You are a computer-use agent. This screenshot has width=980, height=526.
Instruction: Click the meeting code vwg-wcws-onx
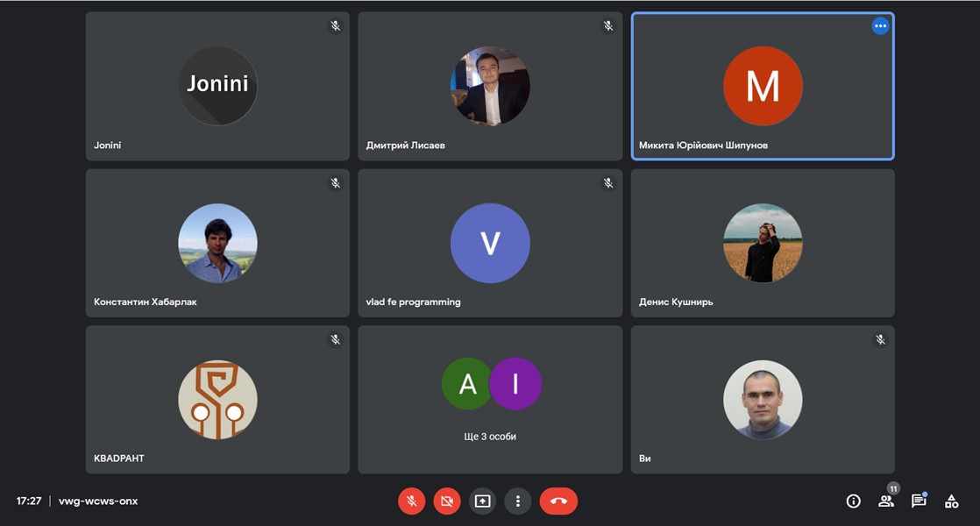[x=98, y=501]
